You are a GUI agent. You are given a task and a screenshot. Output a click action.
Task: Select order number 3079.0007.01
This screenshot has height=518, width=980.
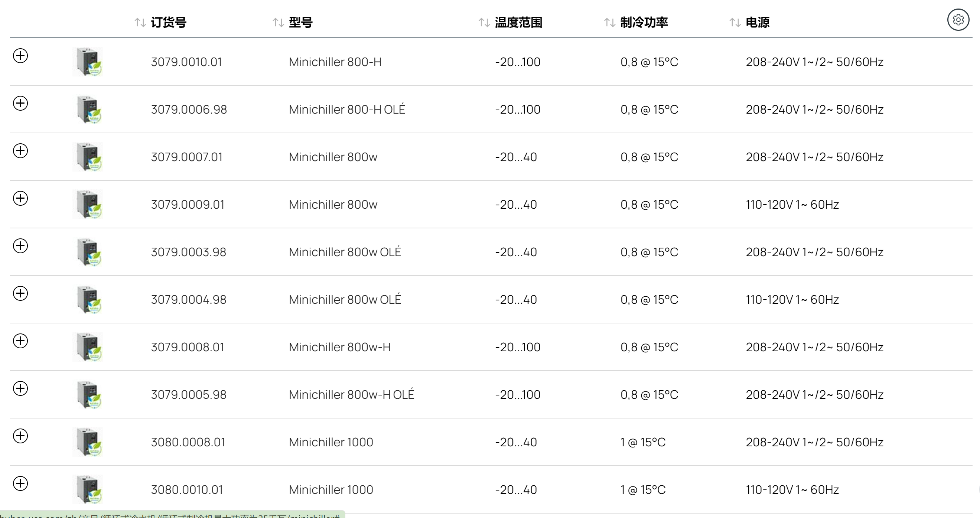tap(187, 157)
